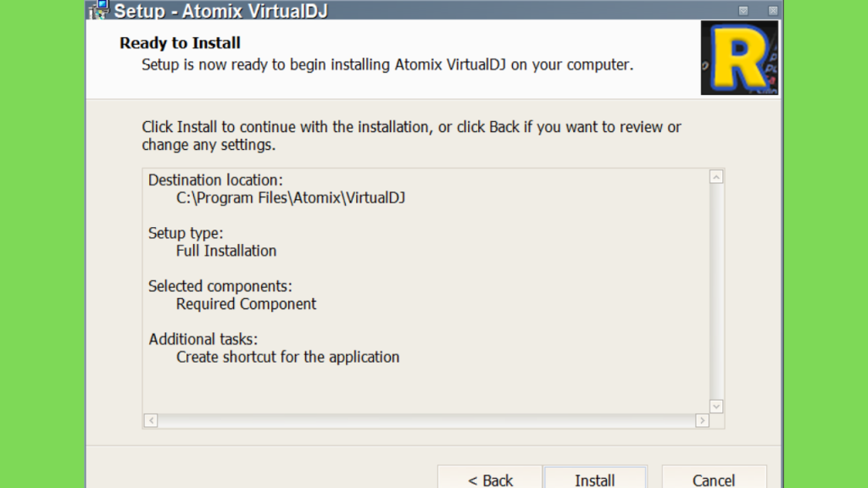Cancel the VirtualDJ setup

click(x=714, y=480)
